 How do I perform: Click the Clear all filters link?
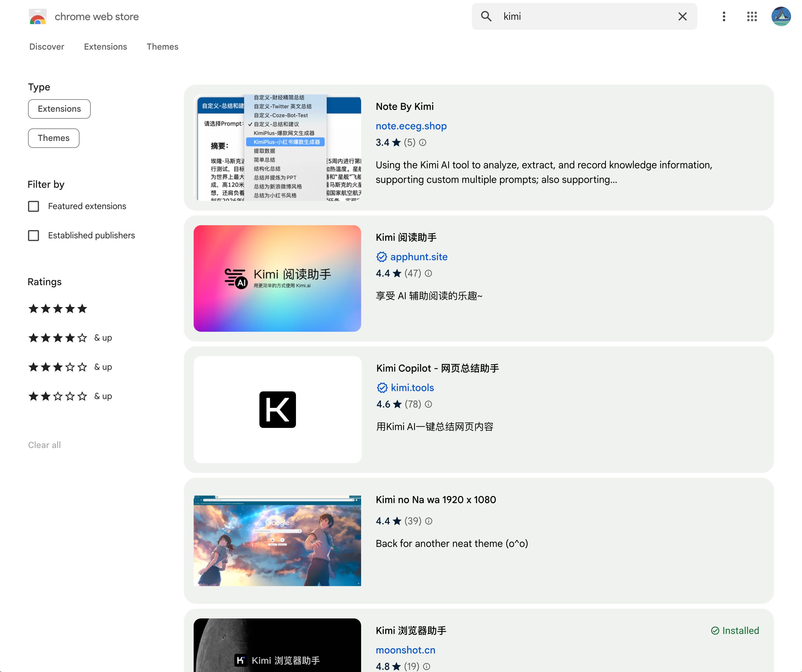click(44, 445)
